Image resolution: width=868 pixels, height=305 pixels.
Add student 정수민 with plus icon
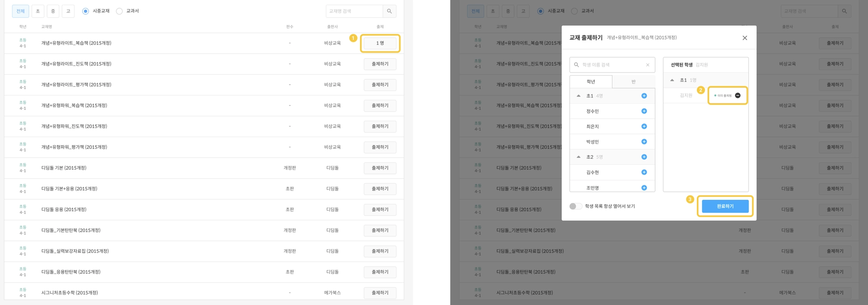coord(644,111)
